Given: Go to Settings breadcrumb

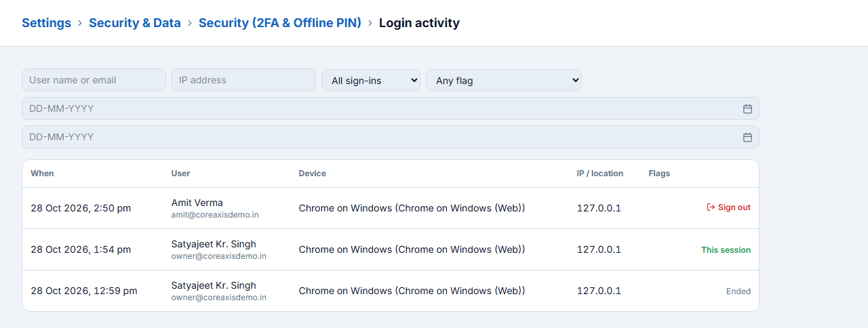Looking at the screenshot, I should pos(46,23).
